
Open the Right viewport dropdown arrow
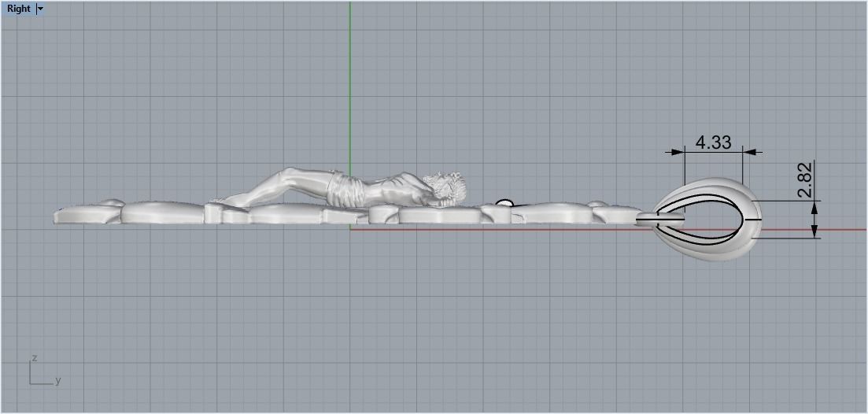click(40, 9)
